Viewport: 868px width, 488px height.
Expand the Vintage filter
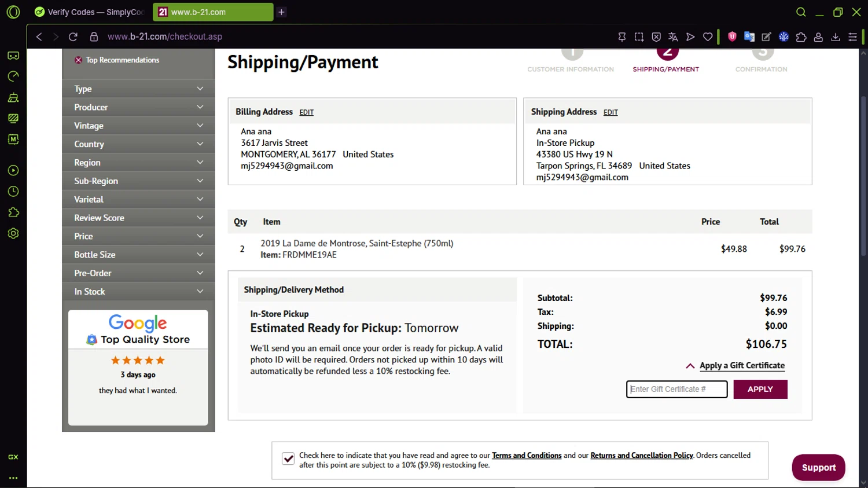click(138, 126)
